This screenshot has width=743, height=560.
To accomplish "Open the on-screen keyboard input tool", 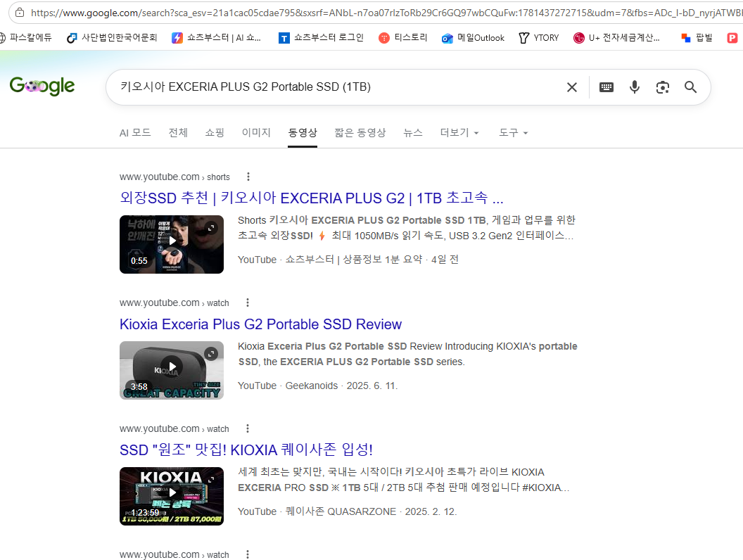I will [606, 87].
